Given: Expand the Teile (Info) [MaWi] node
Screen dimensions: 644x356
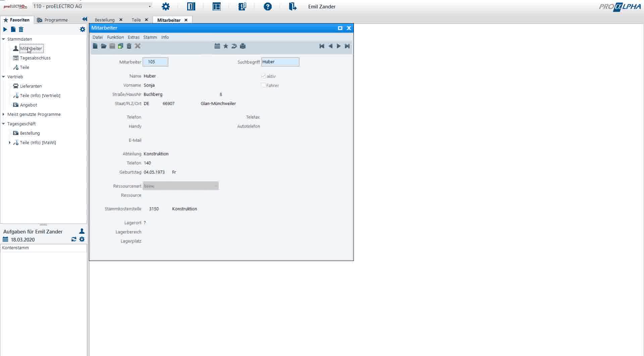Looking at the screenshot, I should click(x=10, y=142).
